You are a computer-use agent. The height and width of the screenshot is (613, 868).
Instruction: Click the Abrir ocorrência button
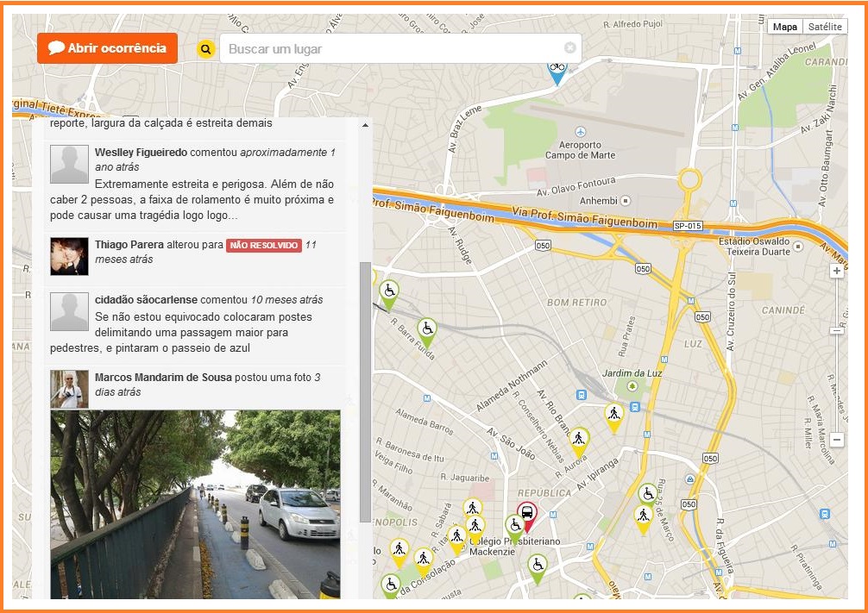click(x=107, y=48)
